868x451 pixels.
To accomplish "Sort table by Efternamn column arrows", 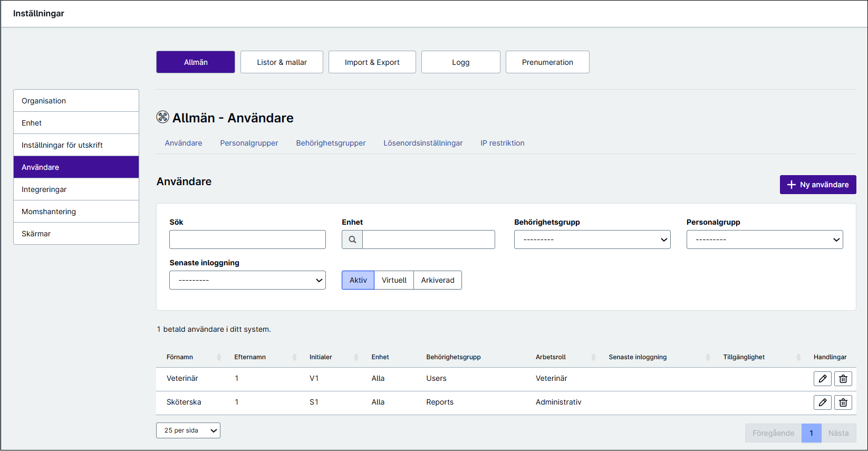I will tap(294, 358).
